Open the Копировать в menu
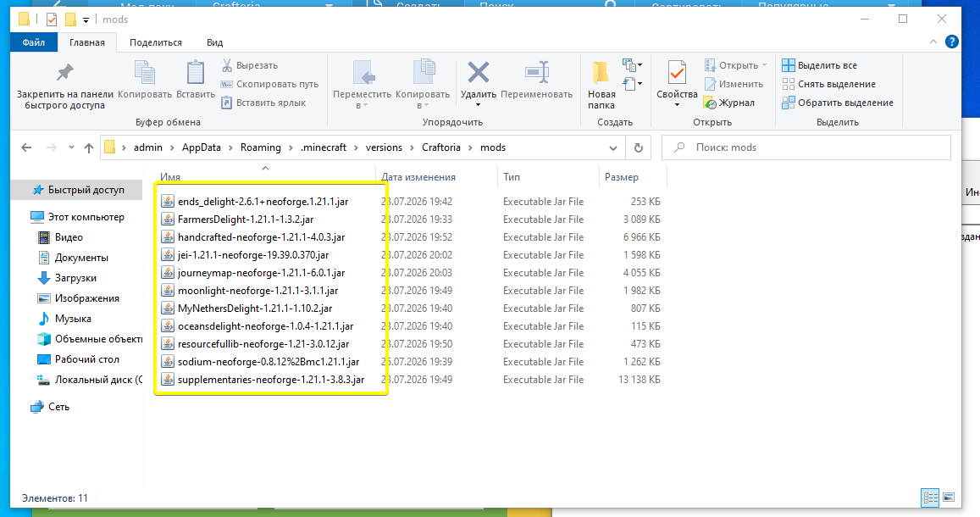980x517 pixels. coord(423,86)
